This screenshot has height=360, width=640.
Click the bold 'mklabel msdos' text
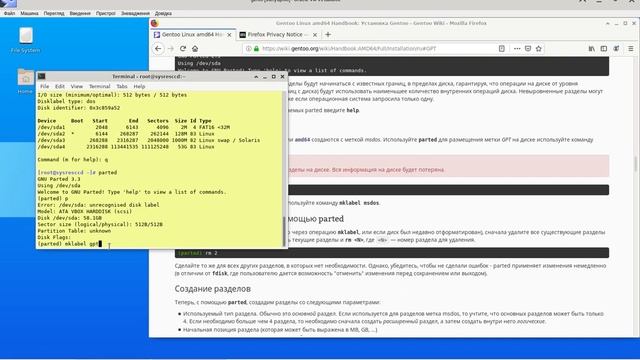click(x=359, y=202)
